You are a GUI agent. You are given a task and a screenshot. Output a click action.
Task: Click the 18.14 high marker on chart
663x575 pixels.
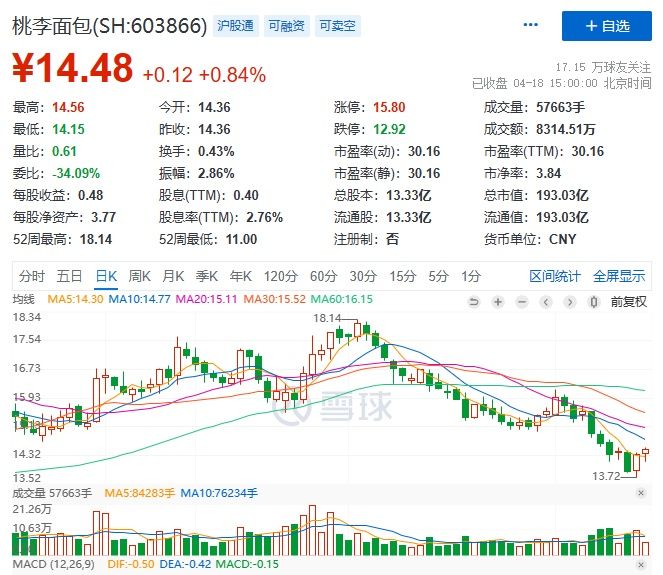pyautogui.click(x=327, y=318)
